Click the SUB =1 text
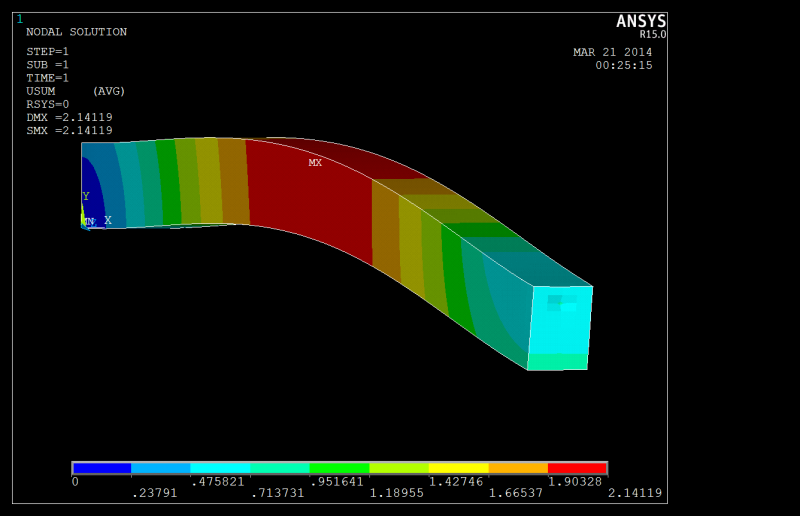The image size is (800, 516). (x=47, y=65)
